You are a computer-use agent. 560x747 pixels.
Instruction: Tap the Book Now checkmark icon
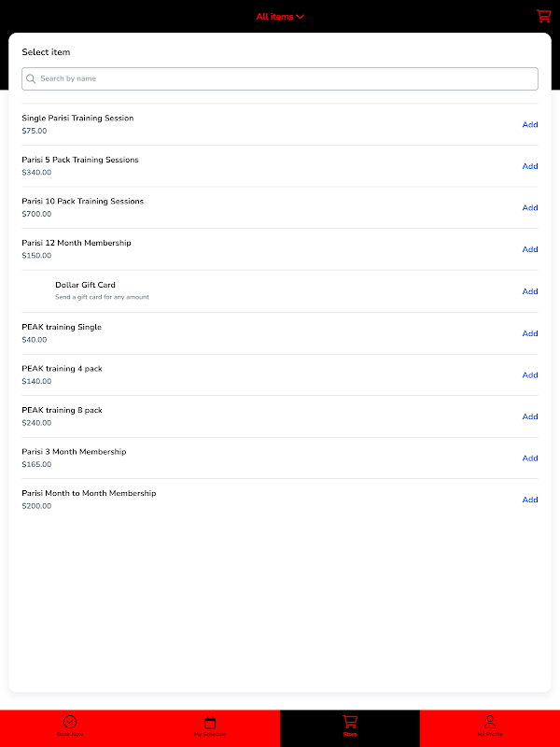tap(70, 722)
